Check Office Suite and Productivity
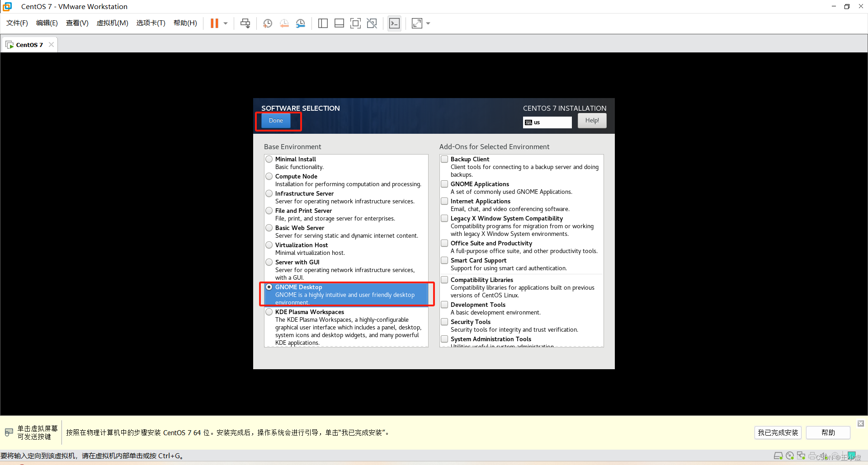 tap(444, 243)
